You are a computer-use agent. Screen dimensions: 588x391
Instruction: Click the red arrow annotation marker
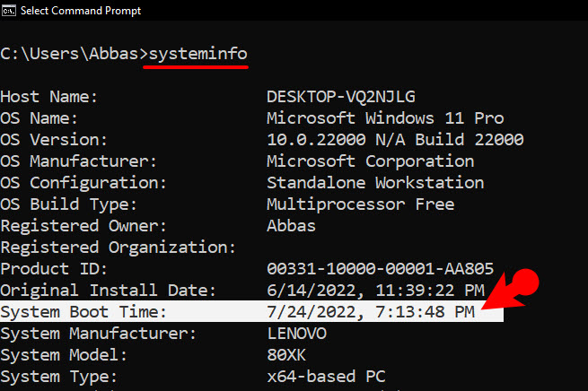[x=511, y=289]
